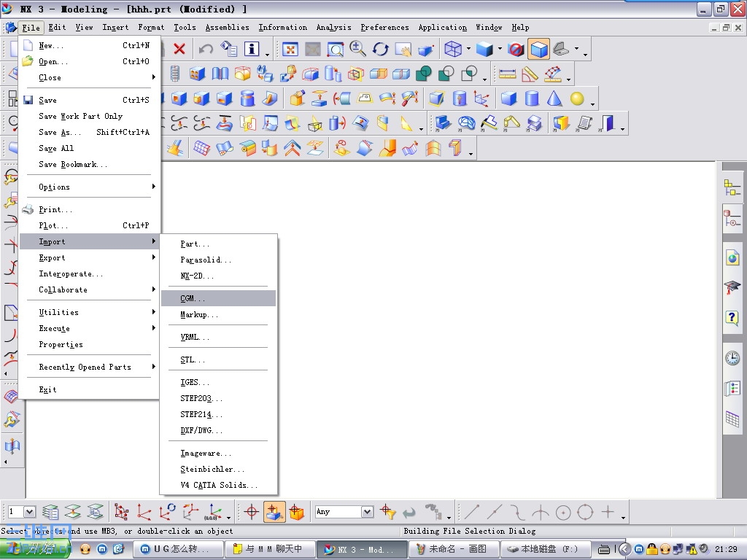The height and width of the screenshot is (560, 747).
Task: Click the Rotate view icon
Action: (381, 49)
